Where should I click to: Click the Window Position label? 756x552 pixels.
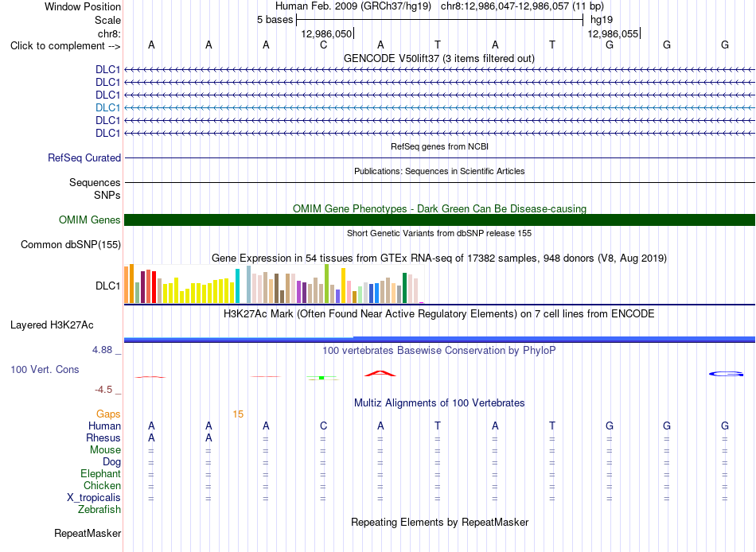[83, 6]
